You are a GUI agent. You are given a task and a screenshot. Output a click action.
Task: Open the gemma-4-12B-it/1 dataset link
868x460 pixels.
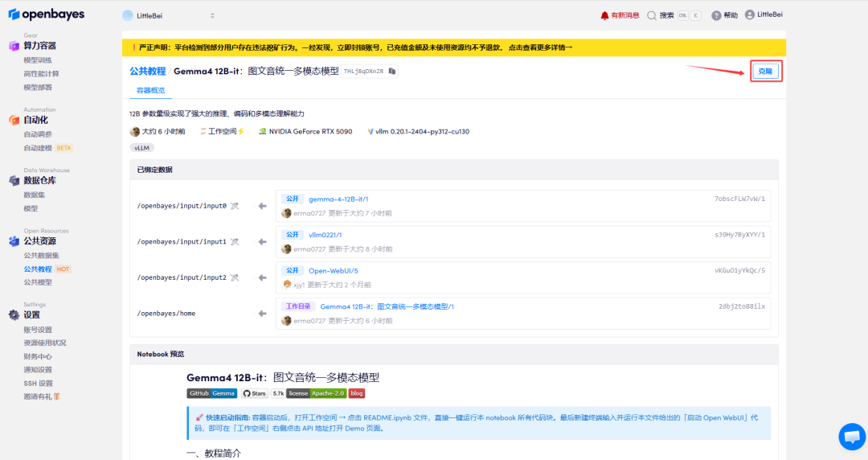pos(338,199)
